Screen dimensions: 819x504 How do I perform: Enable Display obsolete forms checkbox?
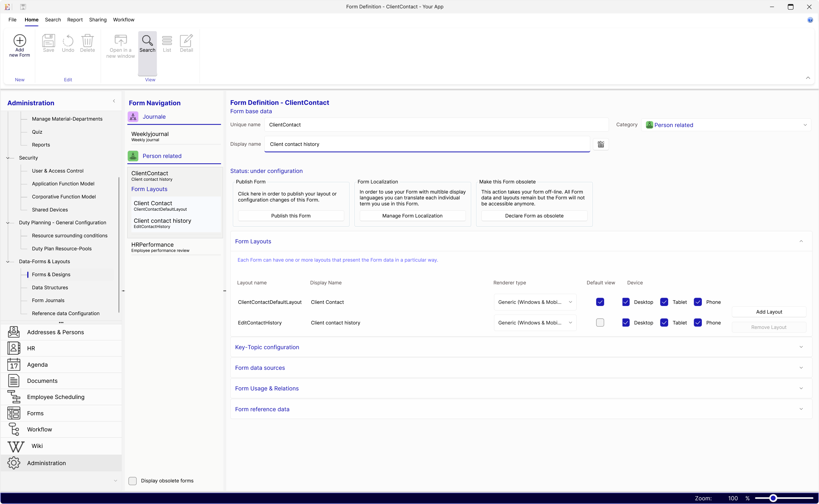pyautogui.click(x=132, y=481)
